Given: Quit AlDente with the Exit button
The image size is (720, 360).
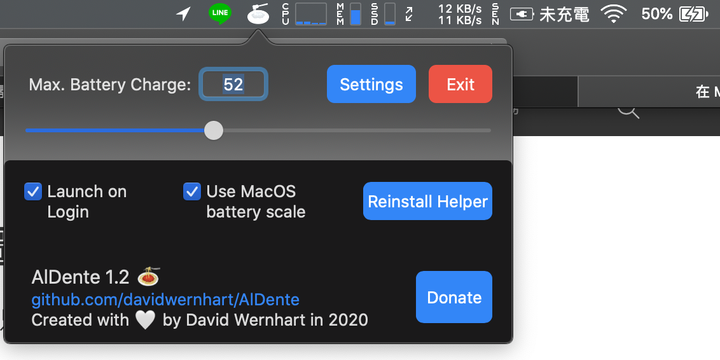Looking at the screenshot, I should pos(461,84).
